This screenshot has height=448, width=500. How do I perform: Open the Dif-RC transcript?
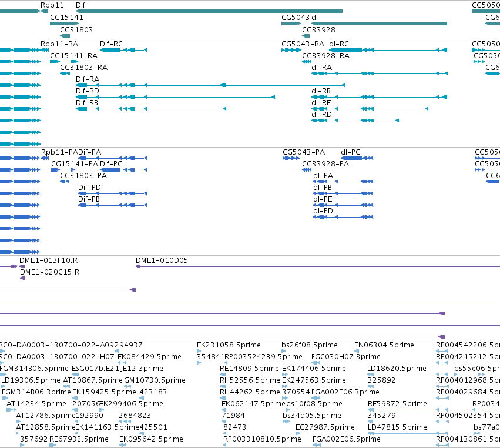click(x=123, y=50)
